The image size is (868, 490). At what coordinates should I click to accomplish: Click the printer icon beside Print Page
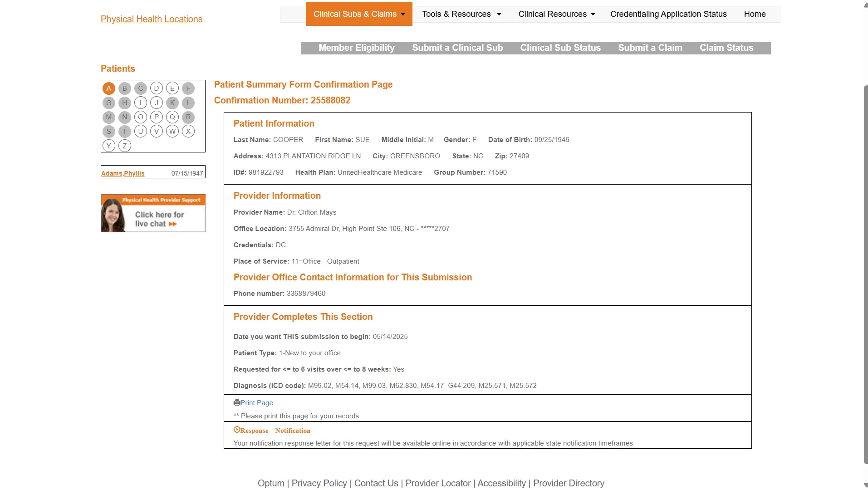pyautogui.click(x=237, y=402)
